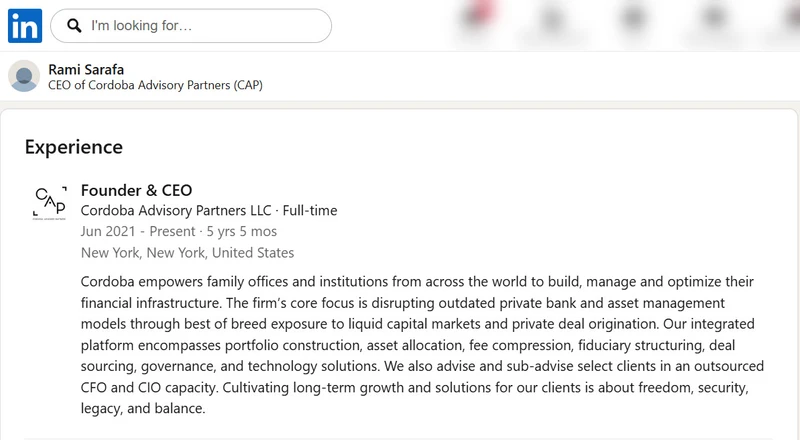Image resolution: width=800 pixels, height=440 pixels.
Task: Click the third blurred navigation bar icon
Action: pos(633,19)
